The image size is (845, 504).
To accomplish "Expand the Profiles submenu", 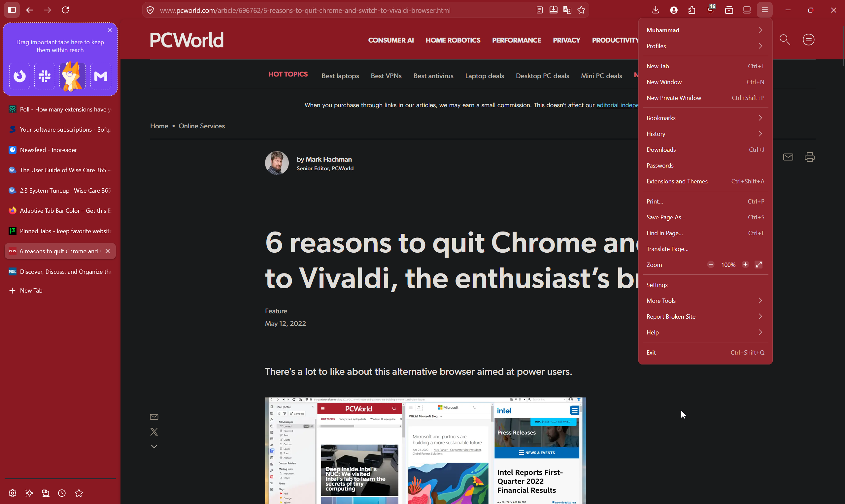I will coord(705,46).
